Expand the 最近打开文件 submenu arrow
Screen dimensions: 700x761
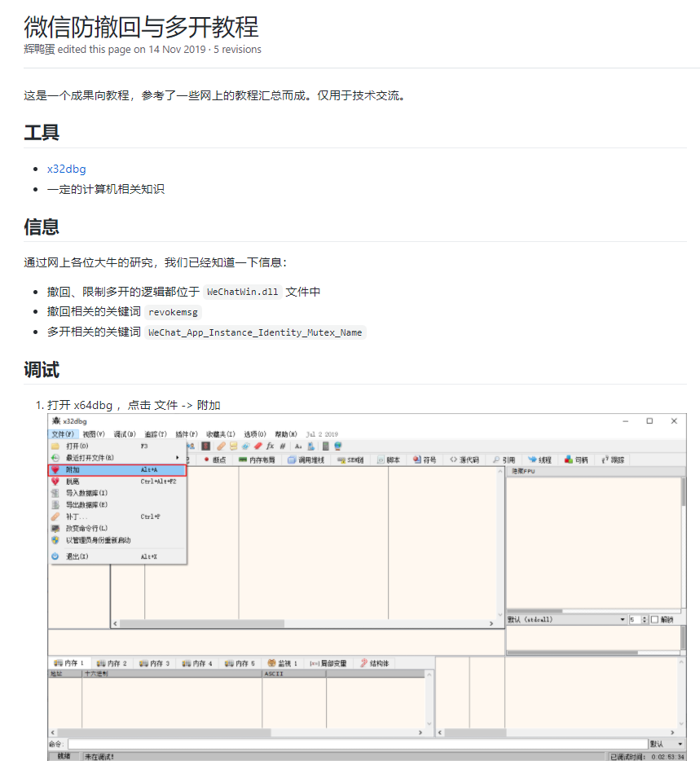(178, 458)
